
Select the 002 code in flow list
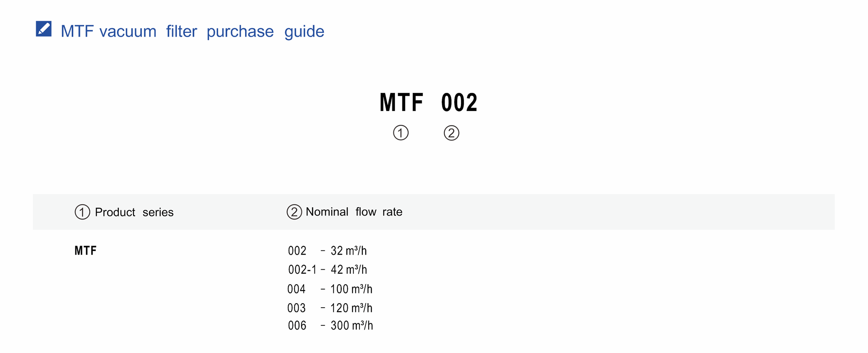point(297,251)
